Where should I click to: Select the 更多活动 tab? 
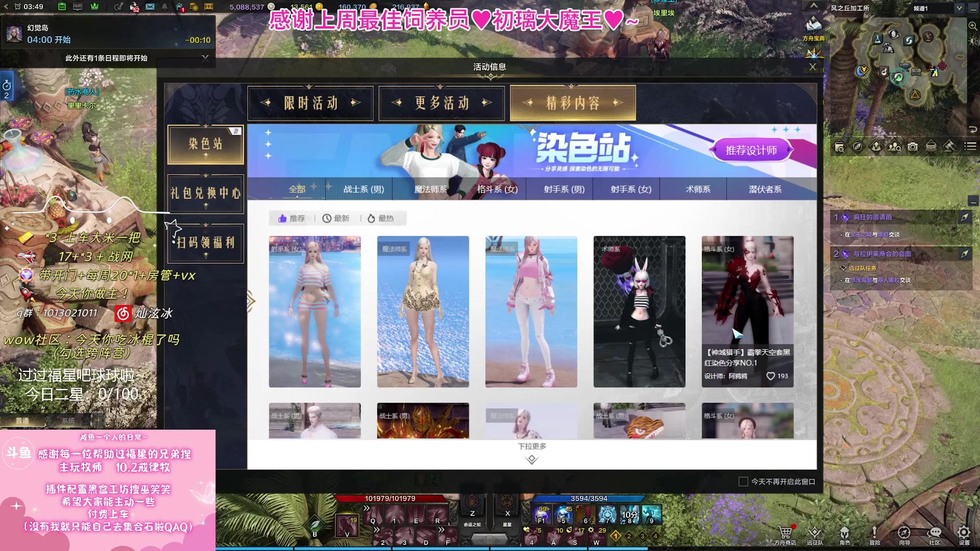(441, 103)
